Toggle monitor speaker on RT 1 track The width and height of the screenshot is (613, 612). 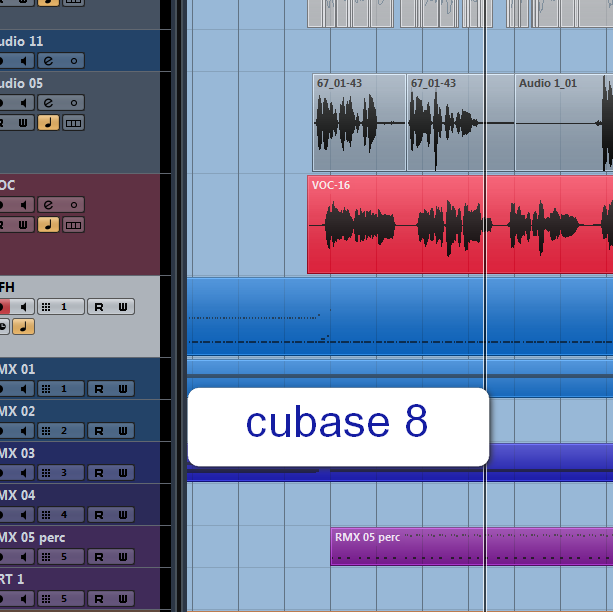24,599
